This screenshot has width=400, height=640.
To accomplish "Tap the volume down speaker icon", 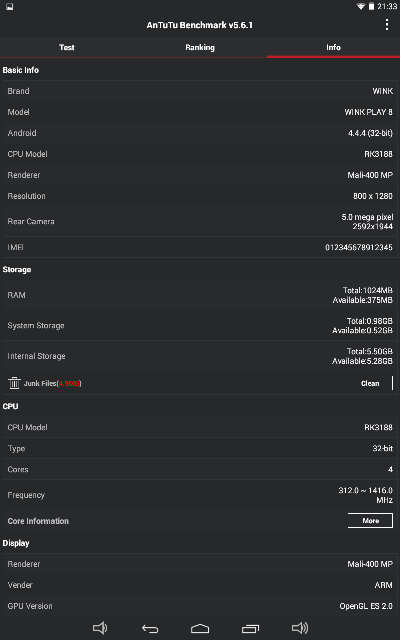I will [100, 628].
